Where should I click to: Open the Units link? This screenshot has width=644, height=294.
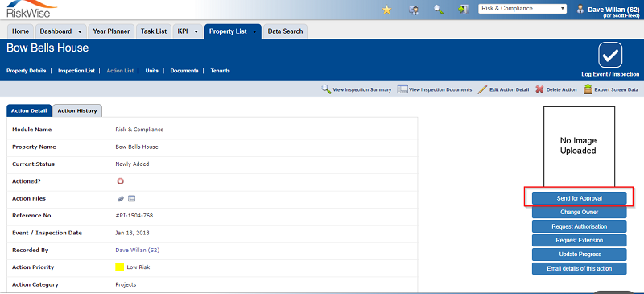152,71
